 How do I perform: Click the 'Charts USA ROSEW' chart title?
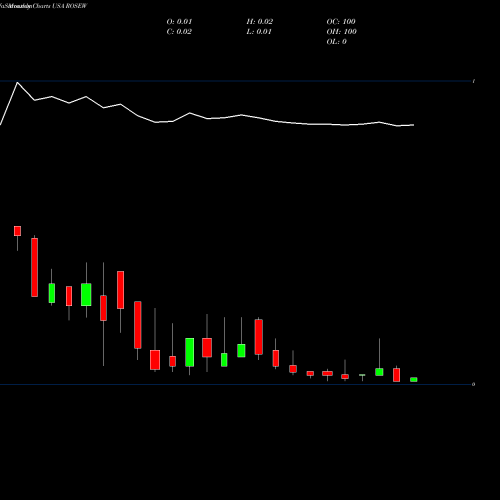click(x=60, y=6)
